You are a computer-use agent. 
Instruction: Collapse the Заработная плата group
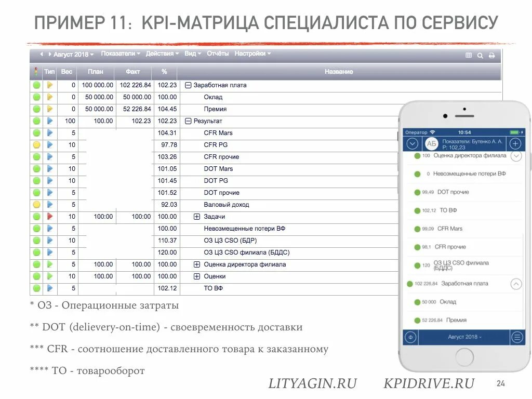tap(189, 85)
